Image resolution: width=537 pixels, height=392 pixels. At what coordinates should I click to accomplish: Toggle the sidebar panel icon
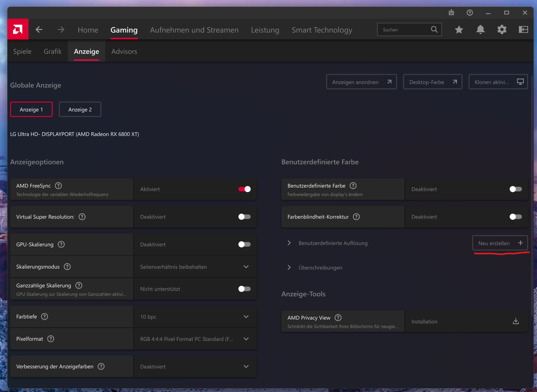(523, 29)
